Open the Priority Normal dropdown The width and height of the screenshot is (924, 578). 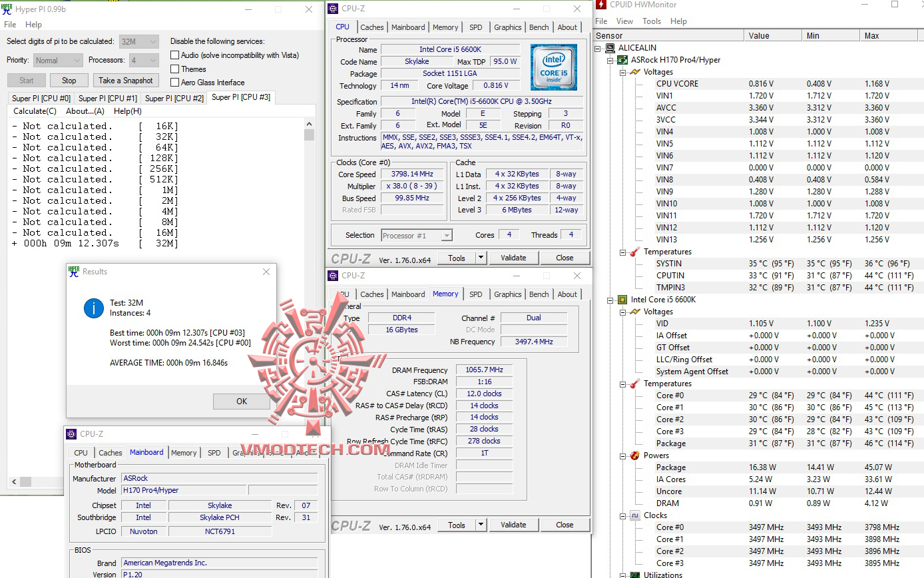(x=58, y=61)
